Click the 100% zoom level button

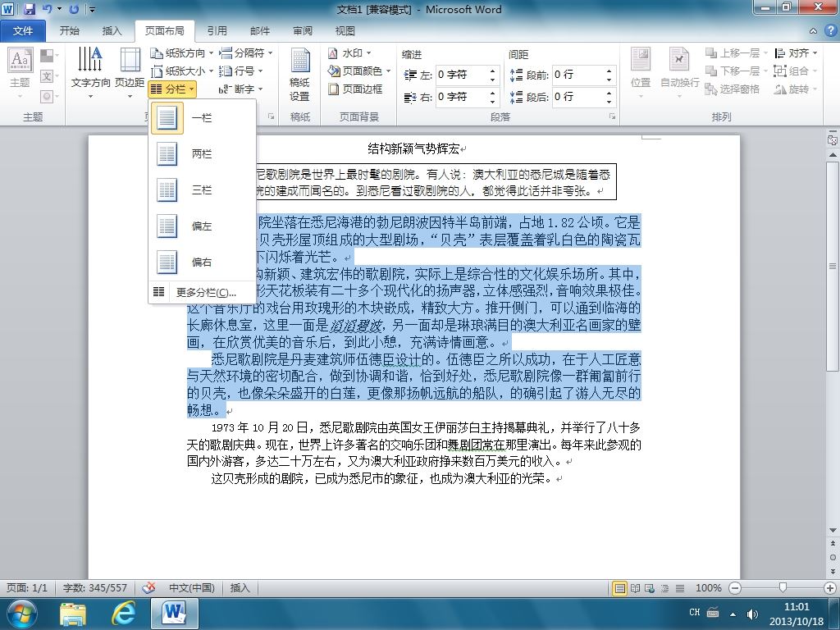pos(708,588)
